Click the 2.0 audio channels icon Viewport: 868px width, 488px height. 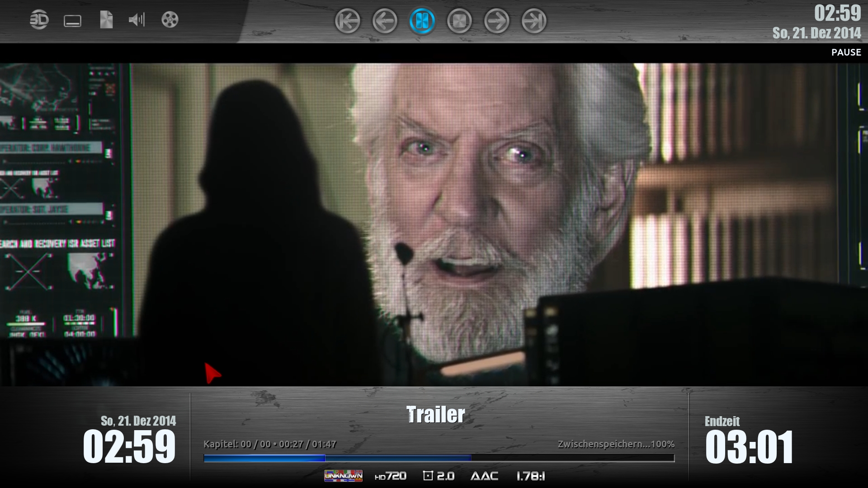(439, 476)
